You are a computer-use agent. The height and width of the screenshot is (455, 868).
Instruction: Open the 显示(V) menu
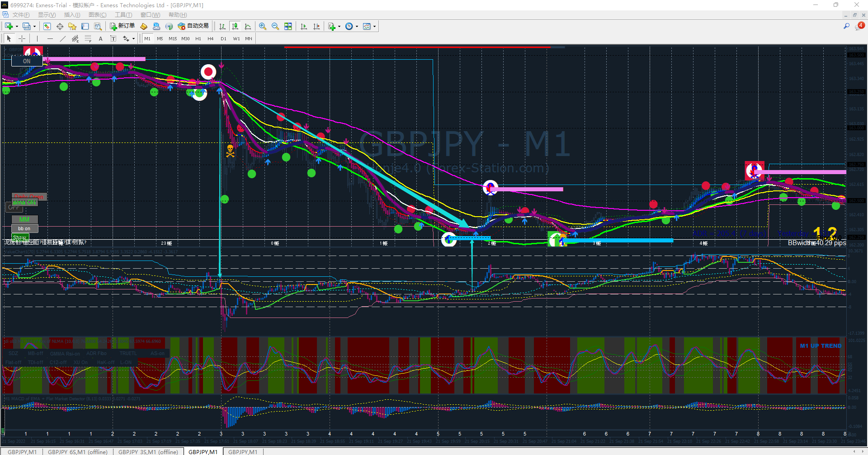click(x=47, y=15)
